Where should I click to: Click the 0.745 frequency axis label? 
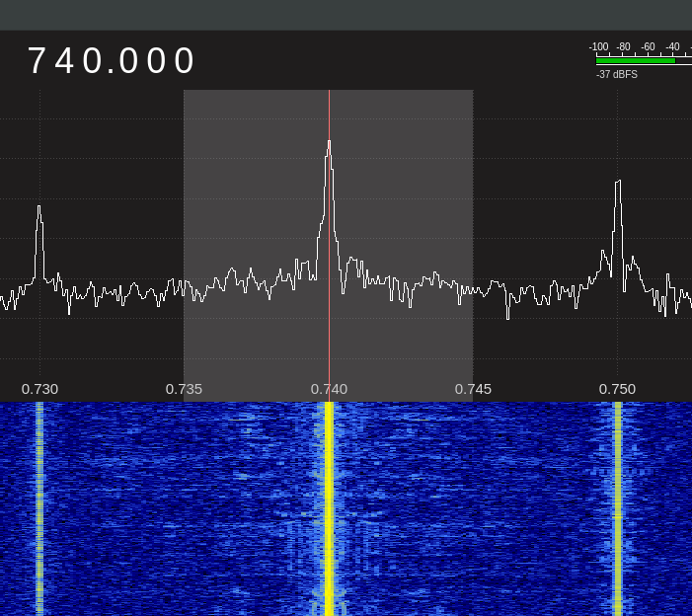pyautogui.click(x=473, y=389)
